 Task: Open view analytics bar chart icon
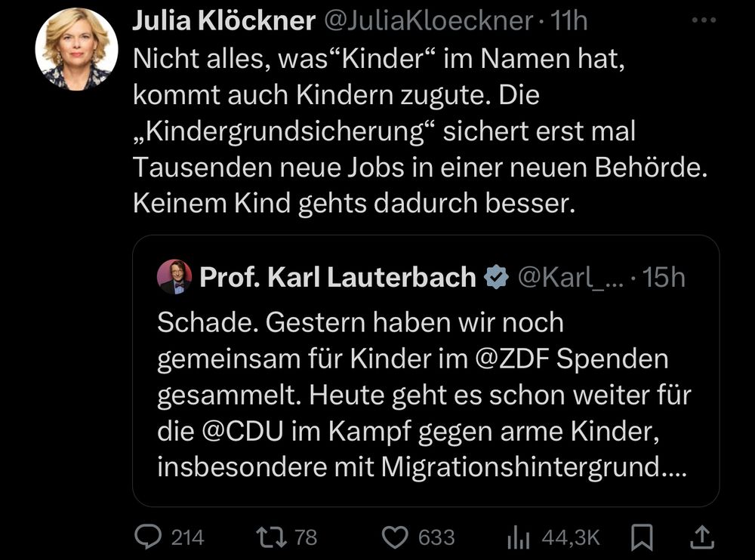(518, 538)
